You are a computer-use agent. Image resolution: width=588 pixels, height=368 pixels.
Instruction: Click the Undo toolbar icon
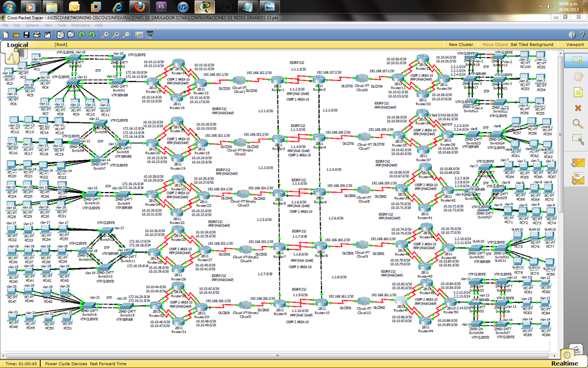pos(81,35)
